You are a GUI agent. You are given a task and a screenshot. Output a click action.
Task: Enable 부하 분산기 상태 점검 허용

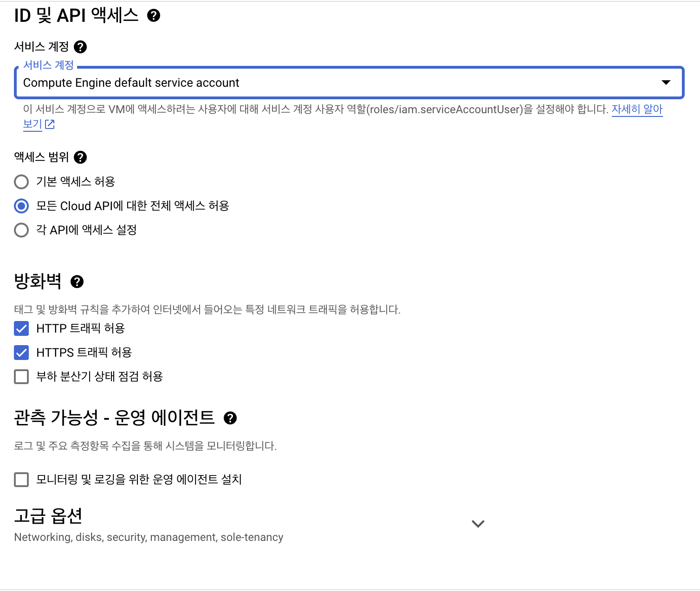tap(21, 377)
